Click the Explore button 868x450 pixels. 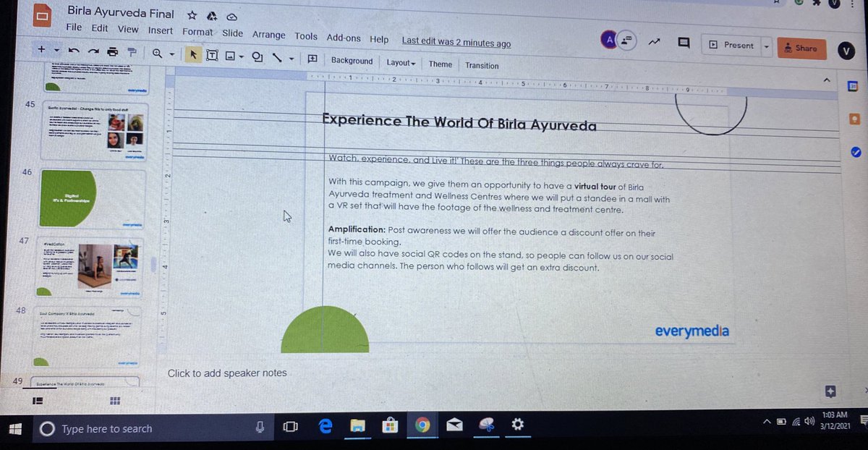tap(830, 391)
